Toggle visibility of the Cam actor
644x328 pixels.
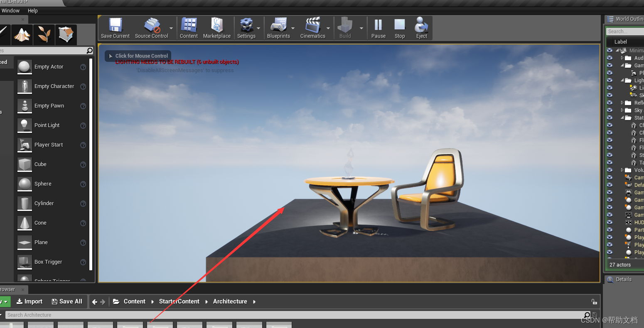610,178
